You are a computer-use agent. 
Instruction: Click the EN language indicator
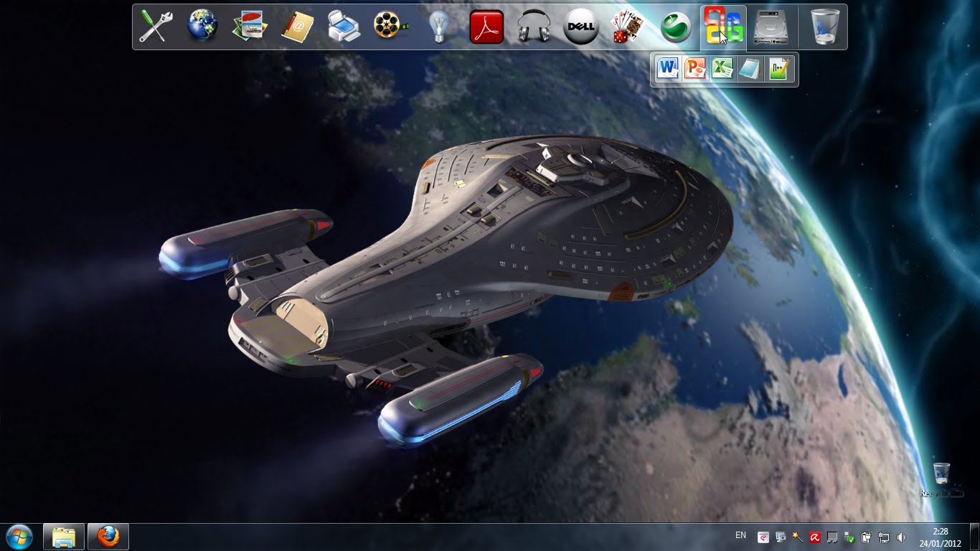pyautogui.click(x=740, y=535)
